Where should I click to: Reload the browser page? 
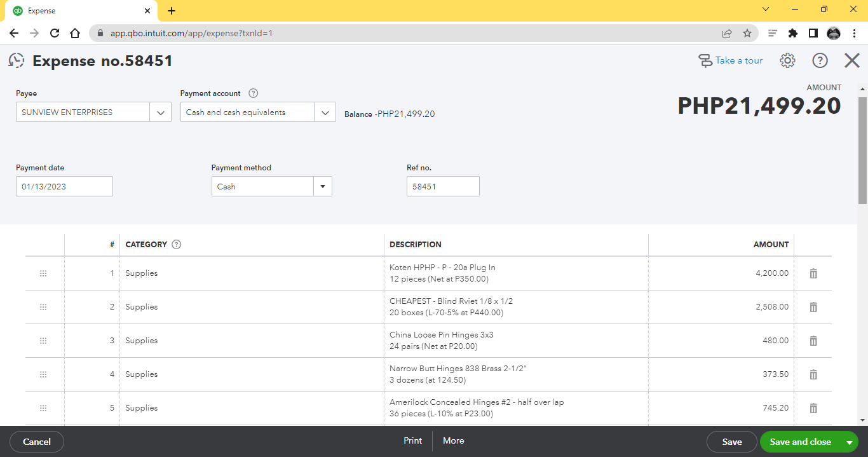55,33
